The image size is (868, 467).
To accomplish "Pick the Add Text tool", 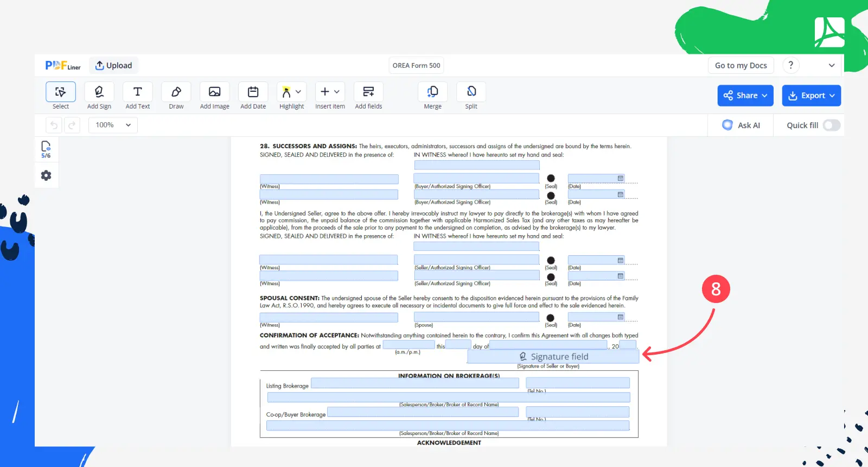I will 137,96.
